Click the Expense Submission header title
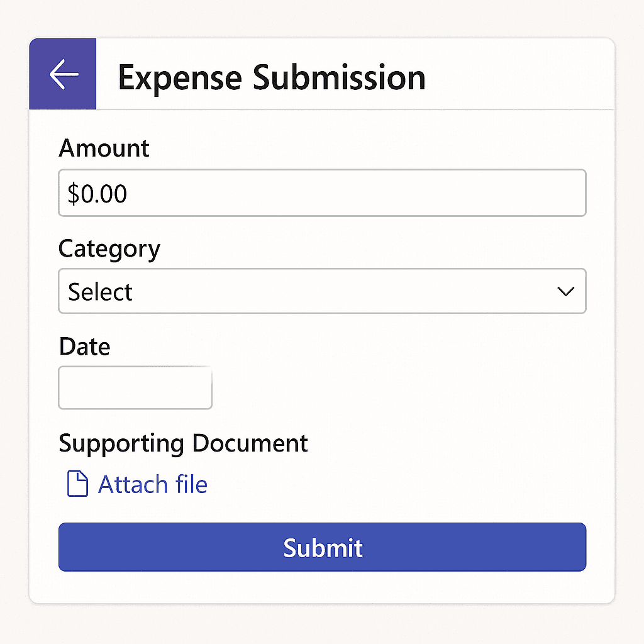The height and width of the screenshot is (644, 644). [272, 77]
